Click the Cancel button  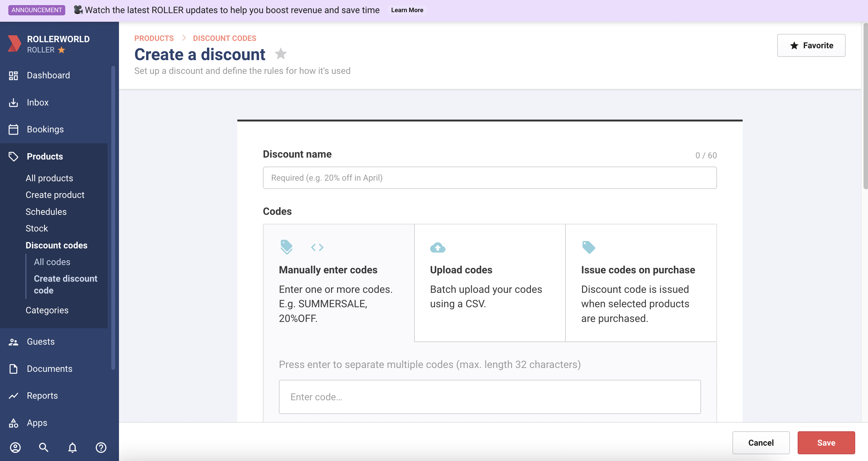click(x=761, y=443)
